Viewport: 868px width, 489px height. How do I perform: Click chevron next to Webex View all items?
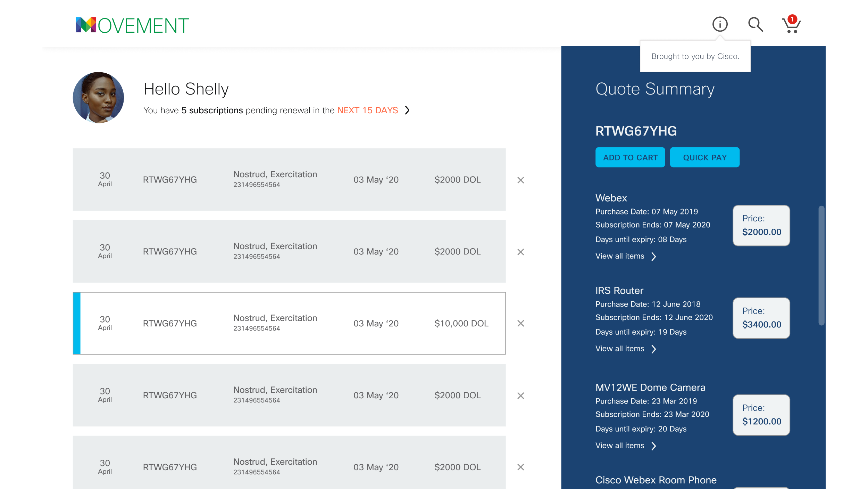(x=654, y=256)
